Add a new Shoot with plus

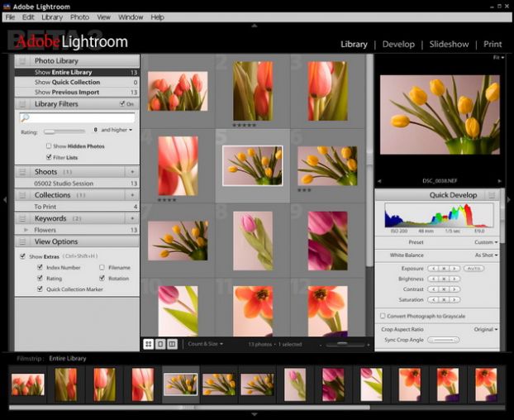(x=132, y=172)
